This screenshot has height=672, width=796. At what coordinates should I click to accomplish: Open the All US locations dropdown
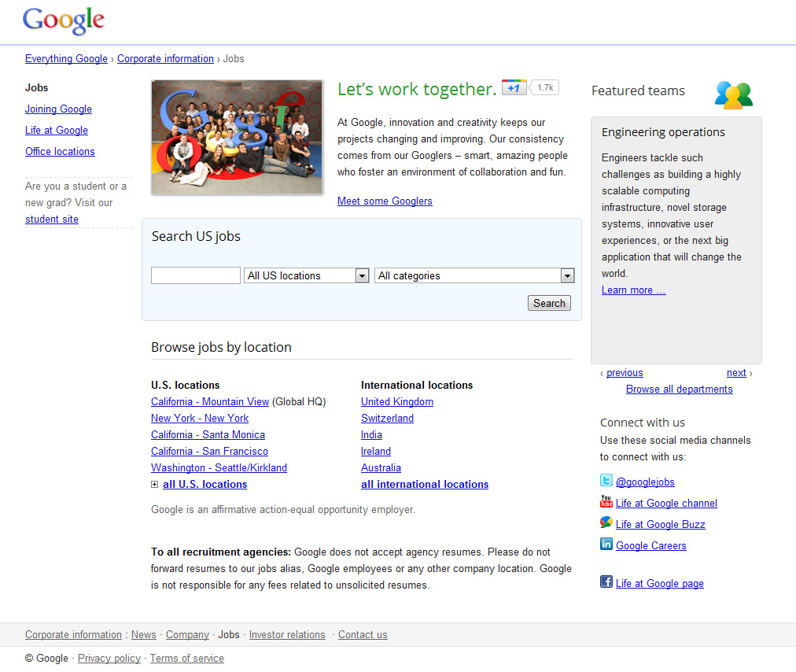coord(307,275)
